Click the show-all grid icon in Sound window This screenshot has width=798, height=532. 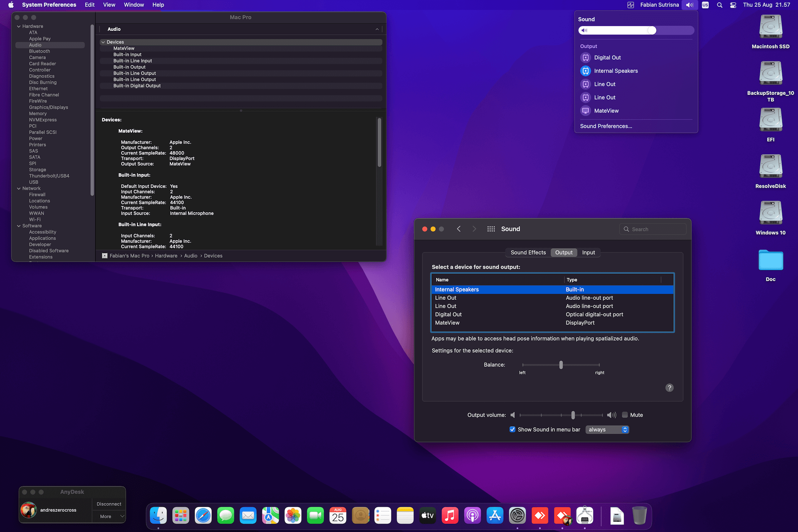point(491,229)
